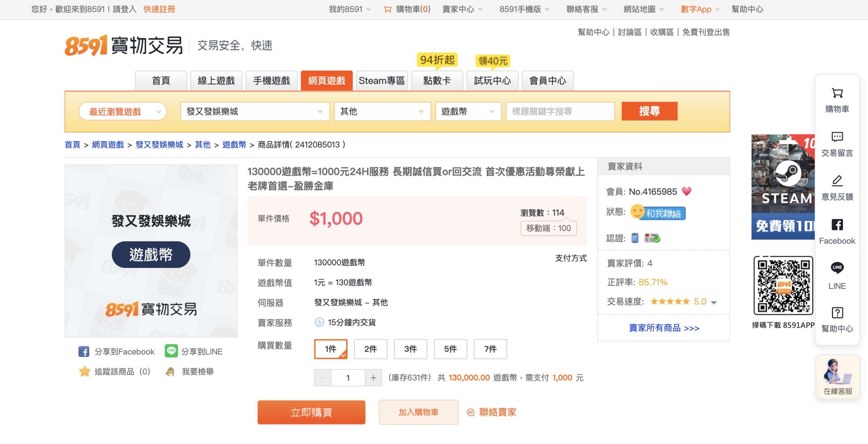Click the 幫助中心 question mark icon
Viewport: 868px width, 444px height.
click(837, 312)
